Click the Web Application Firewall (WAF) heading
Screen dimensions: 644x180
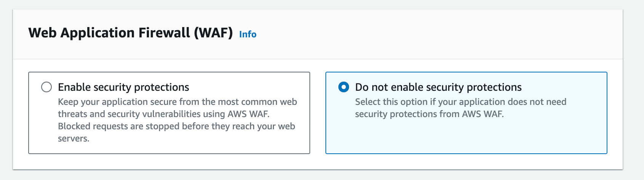[x=130, y=33]
